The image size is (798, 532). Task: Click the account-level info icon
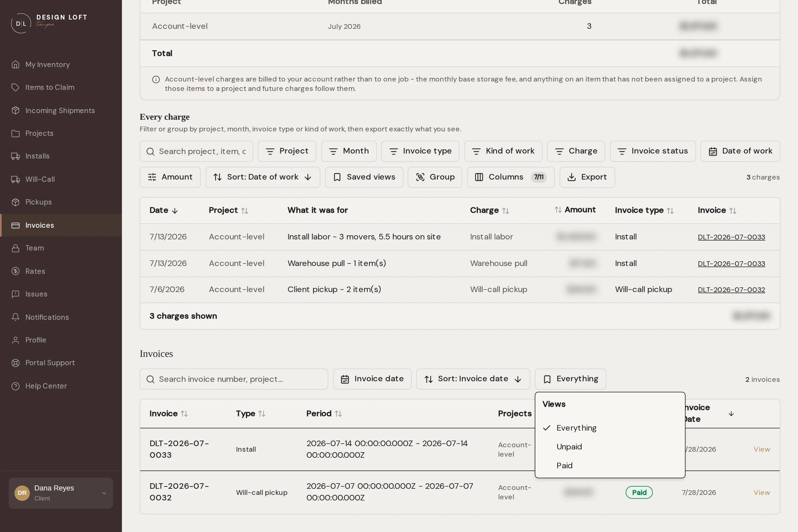pyautogui.click(x=156, y=80)
